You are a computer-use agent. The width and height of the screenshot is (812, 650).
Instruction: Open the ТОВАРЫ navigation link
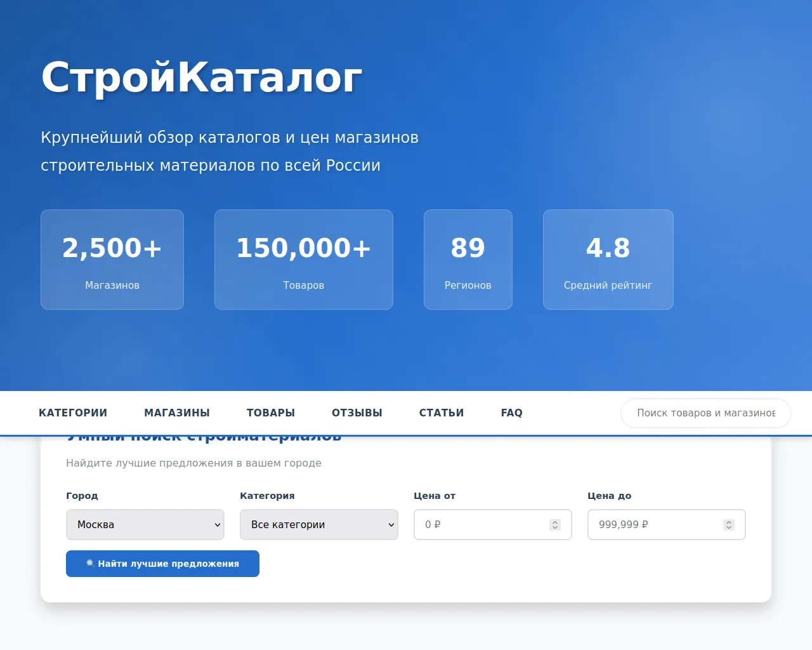tap(271, 413)
